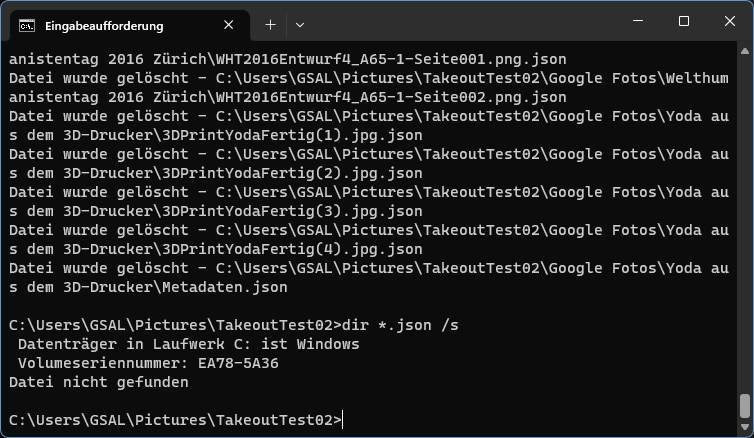Click the 'Datenträger in Laufwerk C:' line
Viewport: 754px width, 438px height.
point(188,344)
